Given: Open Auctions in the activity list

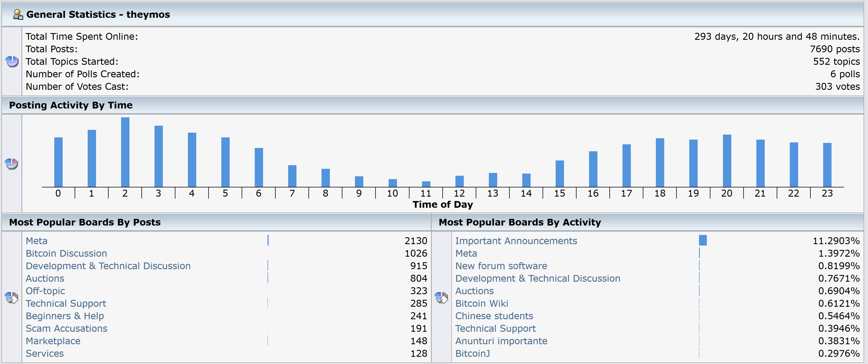Looking at the screenshot, I should click(474, 291).
